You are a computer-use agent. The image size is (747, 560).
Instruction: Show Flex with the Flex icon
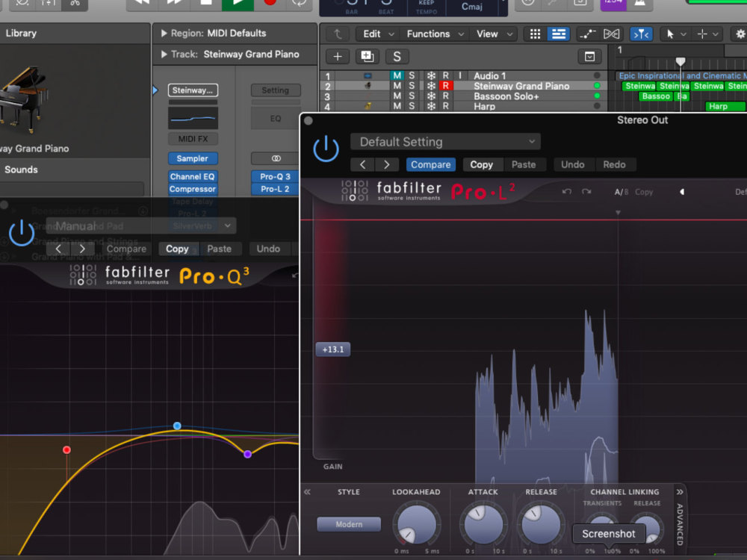611,34
